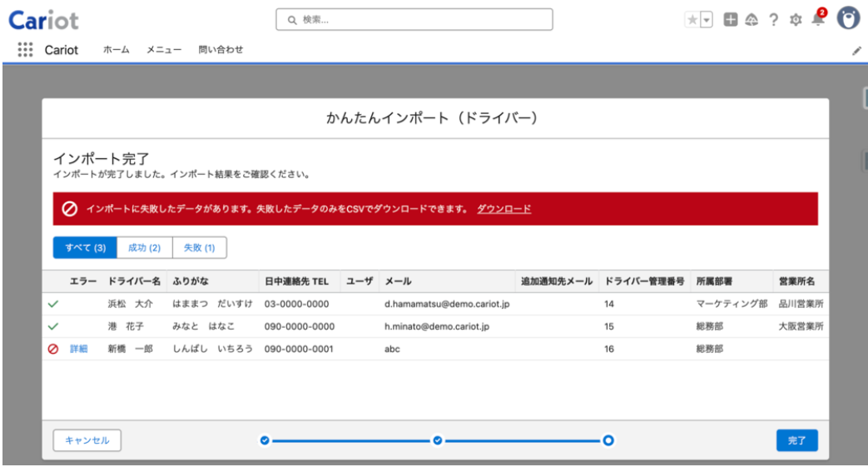Click the global actions plus icon
The height and width of the screenshot is (467, 868).
click(730, 20)
